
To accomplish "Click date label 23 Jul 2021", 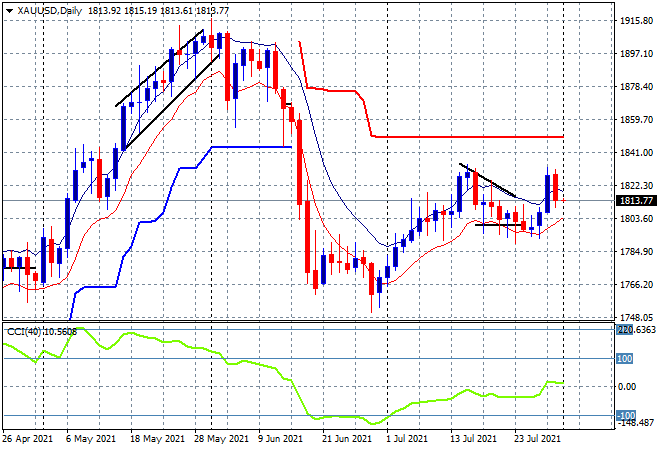I will 538,439.
